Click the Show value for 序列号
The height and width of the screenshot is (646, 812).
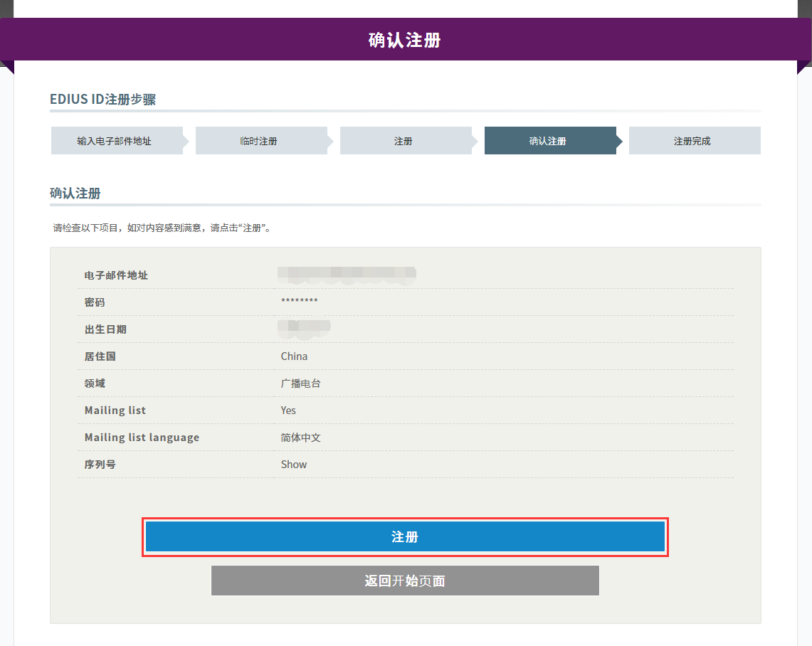click(x=294, y=465)
